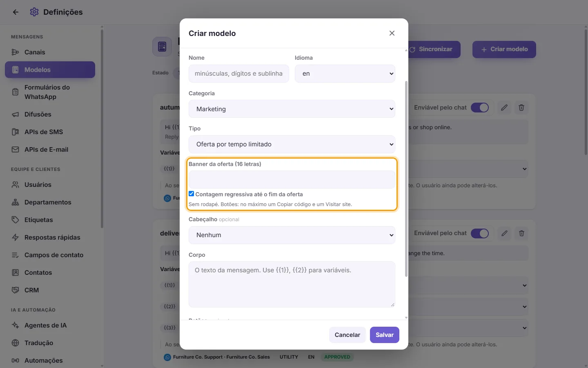Click the Salvar button

[385, 335]
